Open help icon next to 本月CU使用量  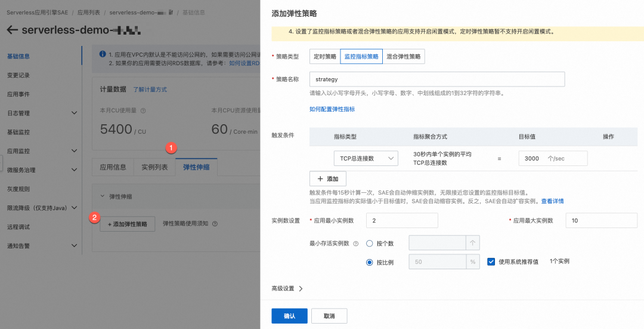coord(143,110)
